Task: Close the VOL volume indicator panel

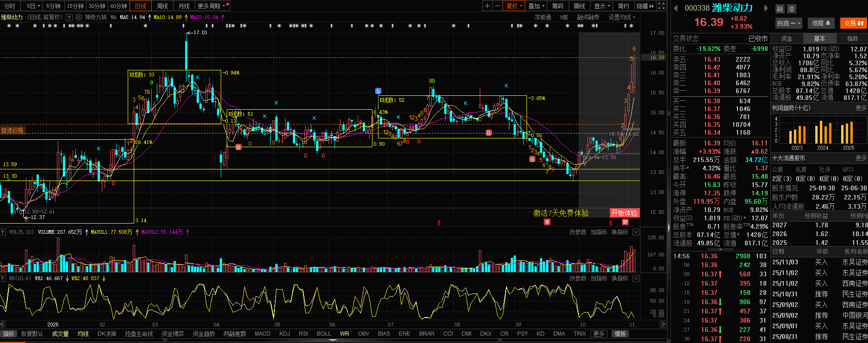Action: coord(636,232)
